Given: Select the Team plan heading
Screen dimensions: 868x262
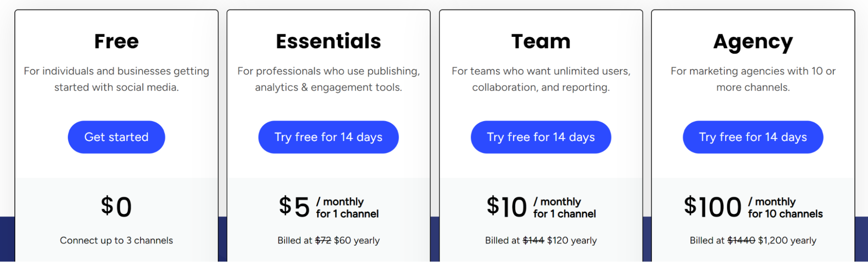Looking at the screenshot, I should pos(541,41).
